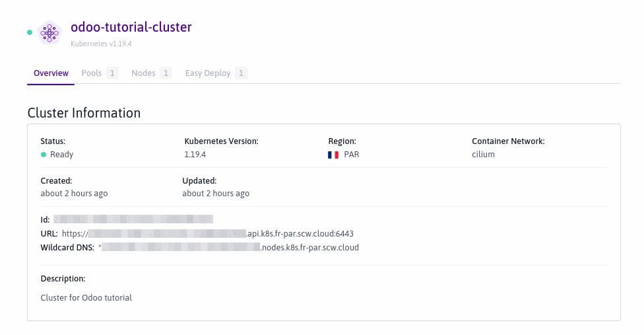Image resolution: width=644 pixels, height=335 pixels.
Task: Click the Cluster Information heading
Action: [84, 113]
